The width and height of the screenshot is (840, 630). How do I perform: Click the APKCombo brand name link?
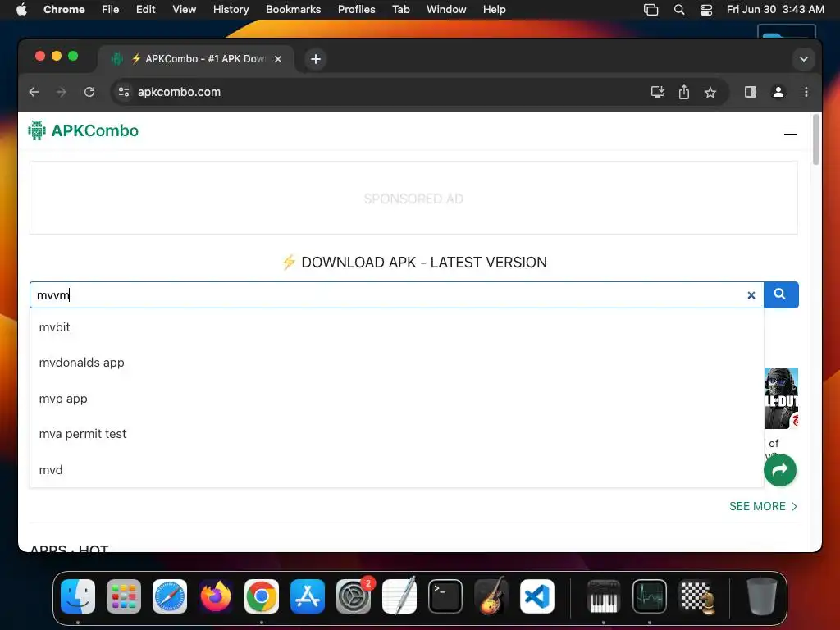click(95, 130)
